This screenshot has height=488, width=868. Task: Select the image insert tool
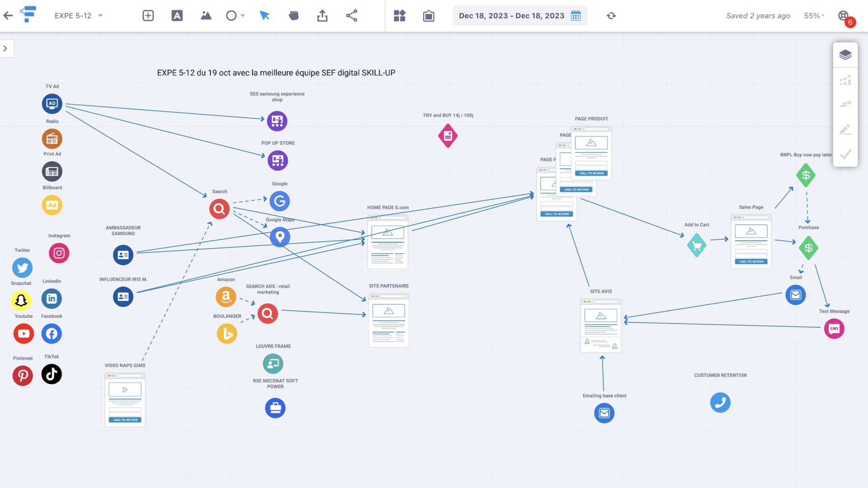[206, 15]
